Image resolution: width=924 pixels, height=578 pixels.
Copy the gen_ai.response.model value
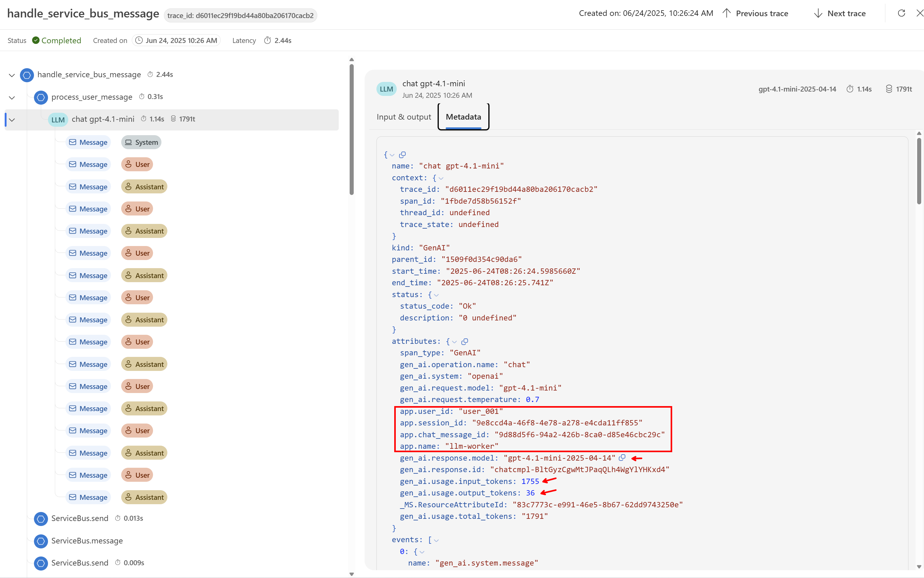pos(622,457)
